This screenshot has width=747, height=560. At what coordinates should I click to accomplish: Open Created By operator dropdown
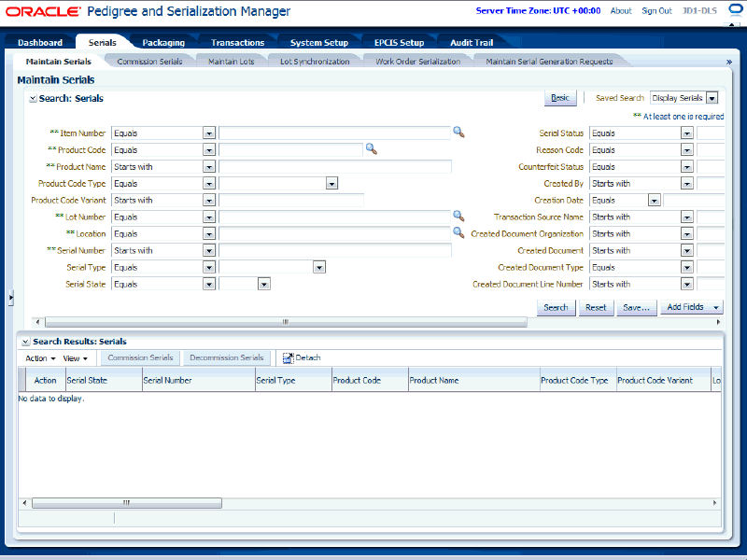[x=687, y=184]
